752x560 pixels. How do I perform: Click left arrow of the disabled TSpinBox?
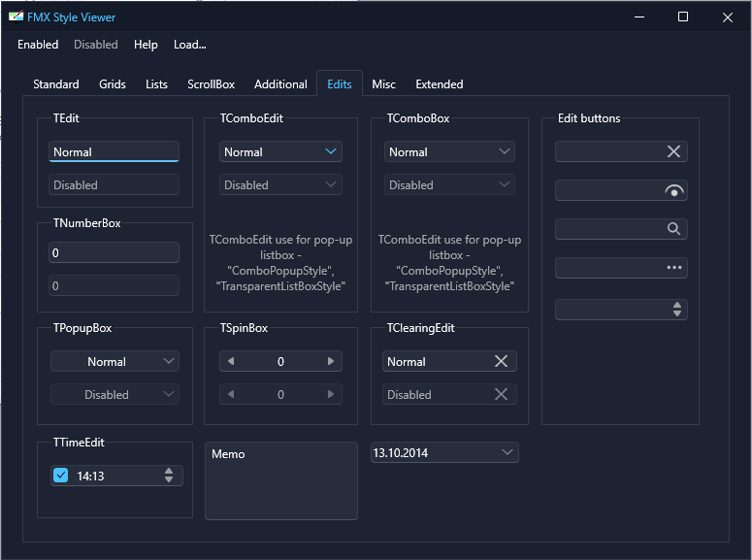(231, 394)
